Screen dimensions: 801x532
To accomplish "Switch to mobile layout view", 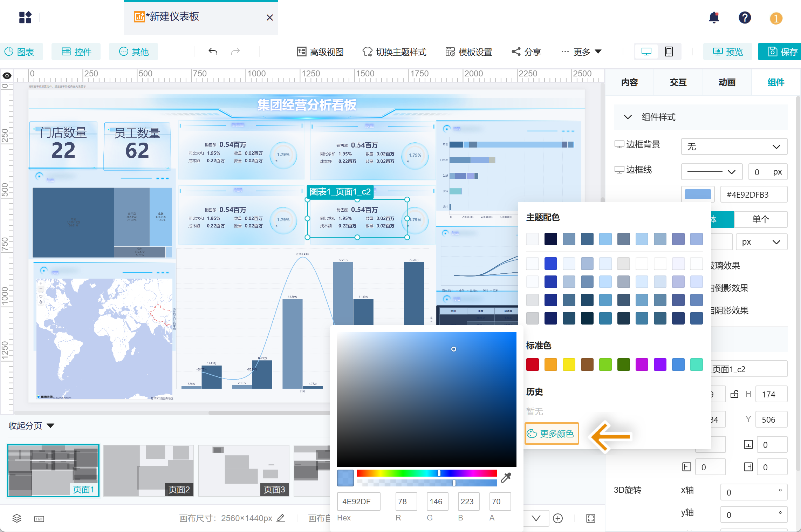I will (669, 52).
